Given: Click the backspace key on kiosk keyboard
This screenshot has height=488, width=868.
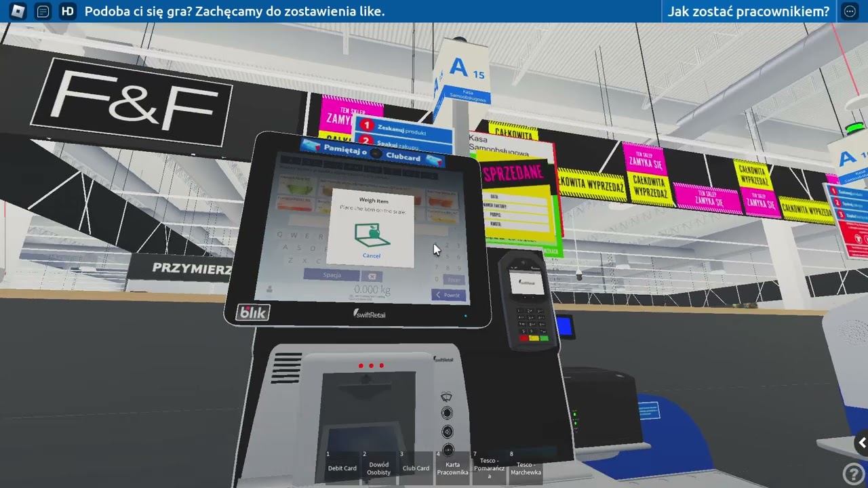Looking at the screenshot, I should [x=371, y=276].
